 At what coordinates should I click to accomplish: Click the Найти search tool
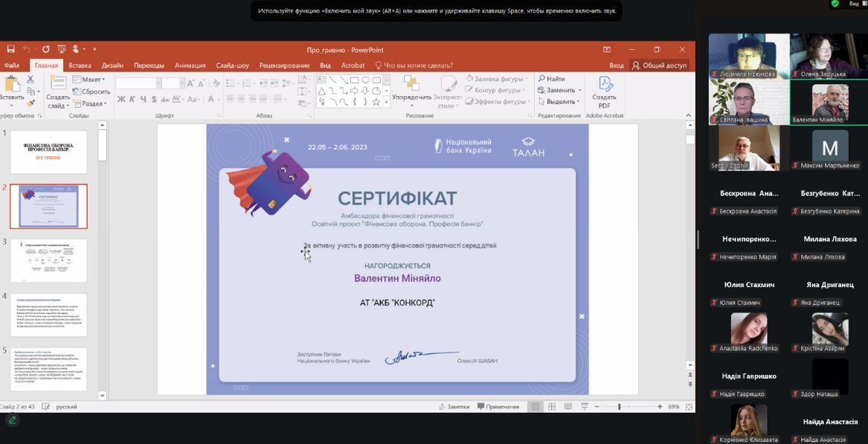pyautogui.click(x=551, y=79)
